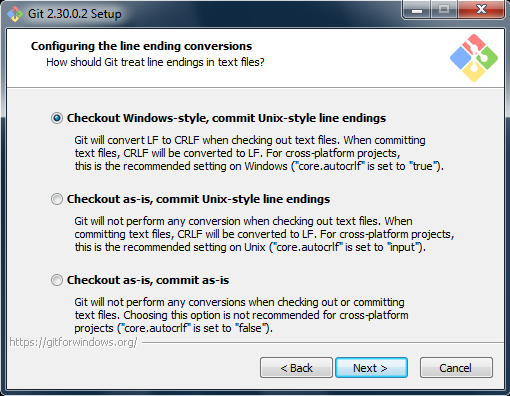Choose the Checkout as-is, commit as-is radio
The height and width of the screenshot is (396, 510).
(57, 280)
